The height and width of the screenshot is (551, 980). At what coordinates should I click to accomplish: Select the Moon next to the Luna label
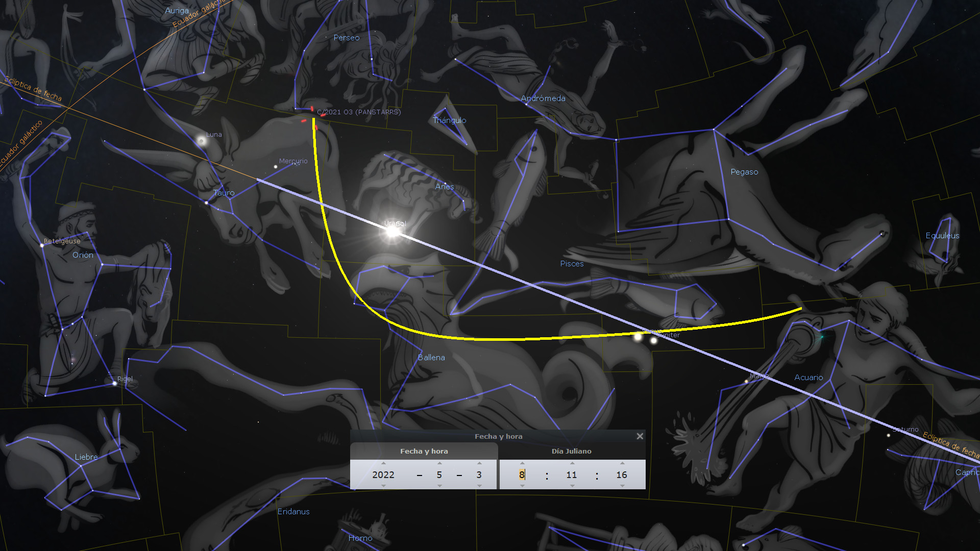pyautogui.click(x=202, y=140)
